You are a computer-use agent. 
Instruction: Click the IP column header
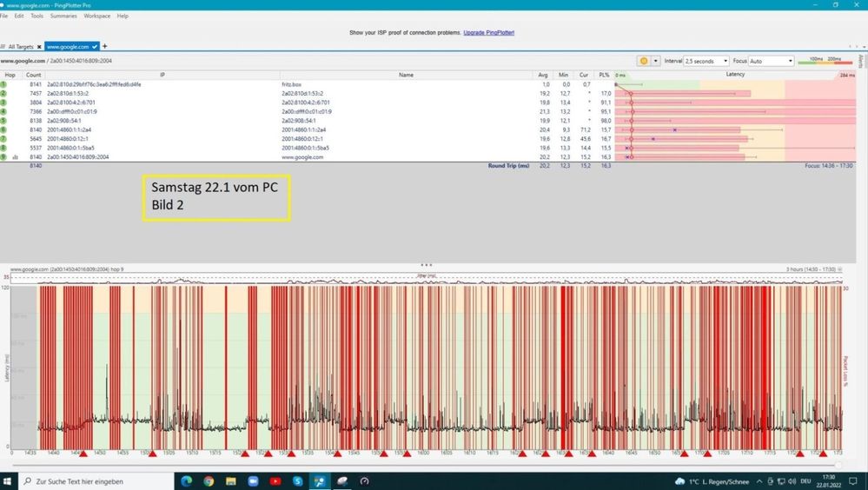pyautogui.click(x=162, y=75)
